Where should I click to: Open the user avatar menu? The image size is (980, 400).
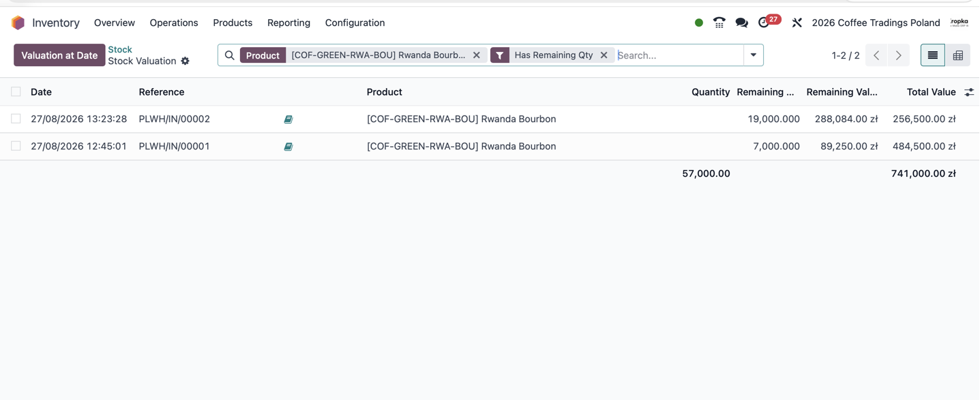click(x=960, y=23)
